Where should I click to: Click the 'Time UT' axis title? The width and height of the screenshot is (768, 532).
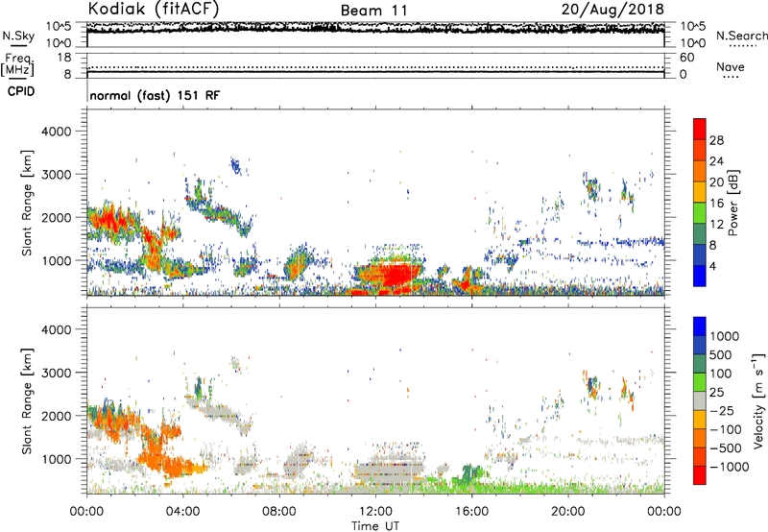tap(375, 526)
